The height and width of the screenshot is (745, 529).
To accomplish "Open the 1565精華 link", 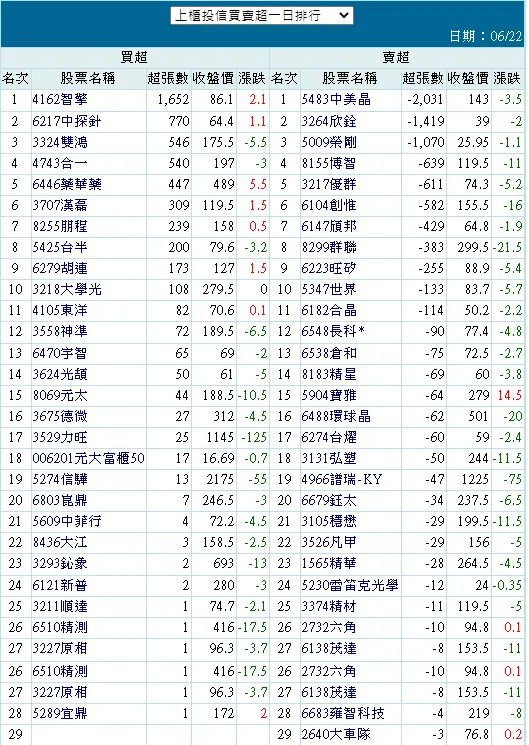I will click(329, 563).
